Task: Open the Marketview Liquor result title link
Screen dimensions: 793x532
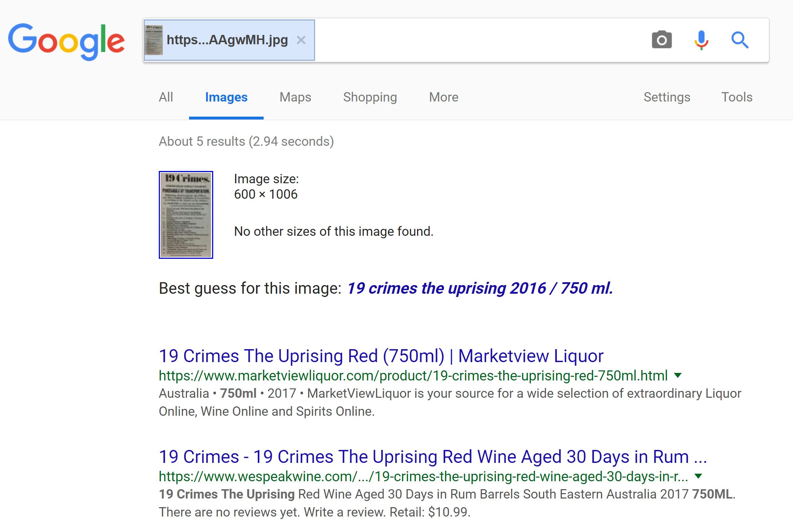Action: 381,356
